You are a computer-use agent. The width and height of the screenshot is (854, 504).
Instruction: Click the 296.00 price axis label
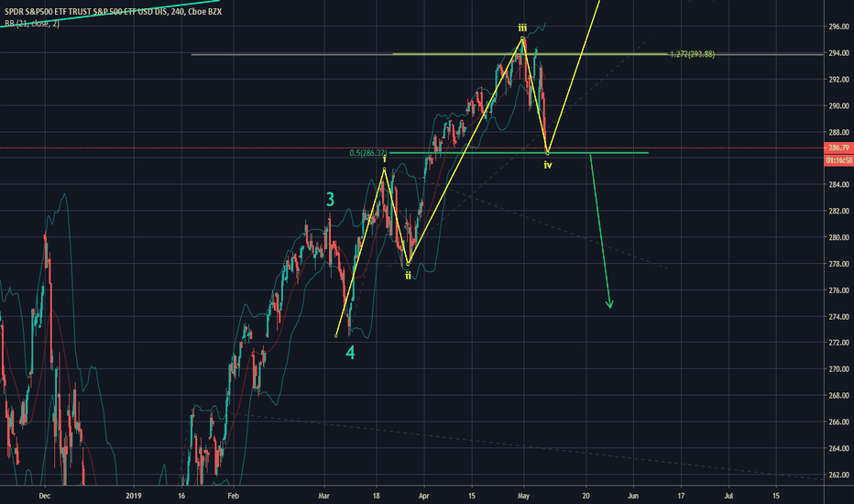838,27
